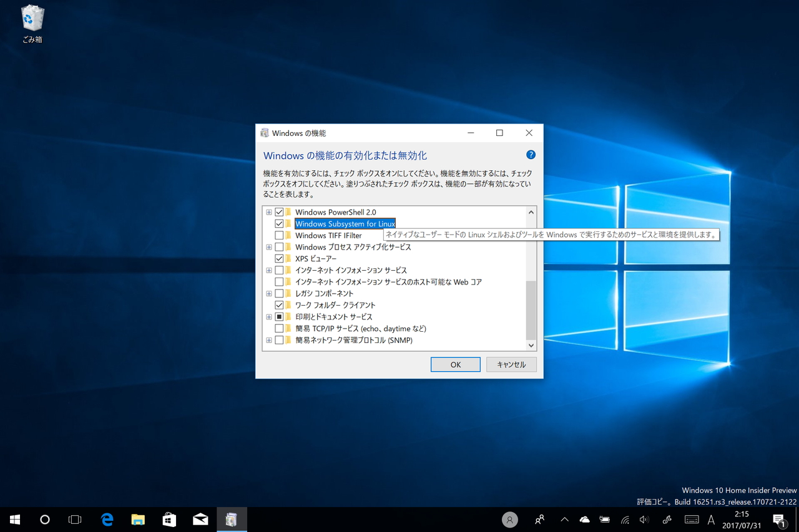The width and height of the screenshot is (799, 532).
Task: Open the touch keyboard tray icon
Action: (691, 519)
